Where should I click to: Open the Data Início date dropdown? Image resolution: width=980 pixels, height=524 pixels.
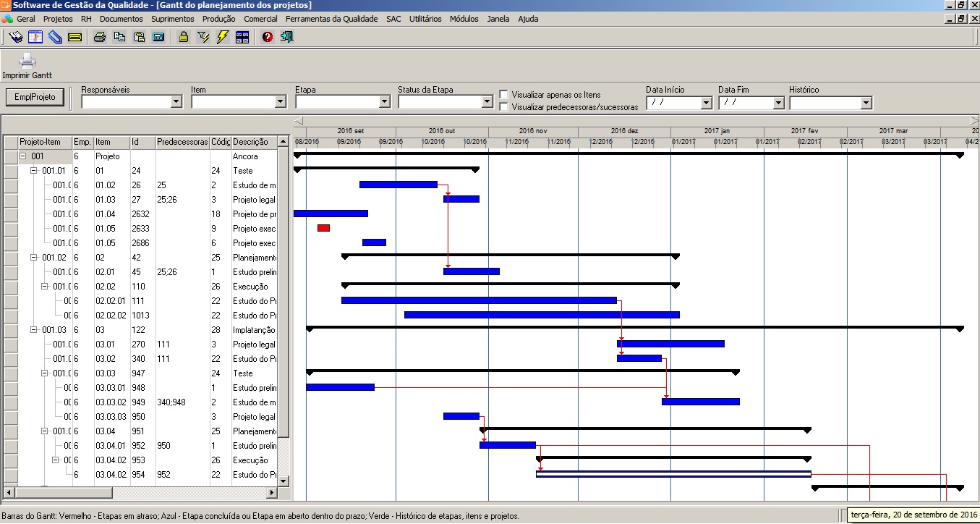[x=707, y=103]
